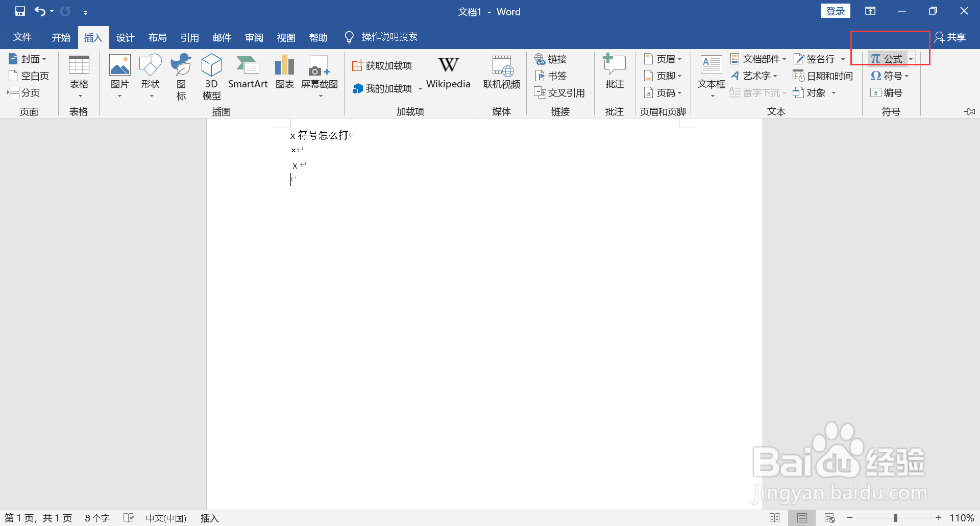This screenshot has width=980, height=526.
Task: Switch to the 布局 tab
Action: point(157,37)
